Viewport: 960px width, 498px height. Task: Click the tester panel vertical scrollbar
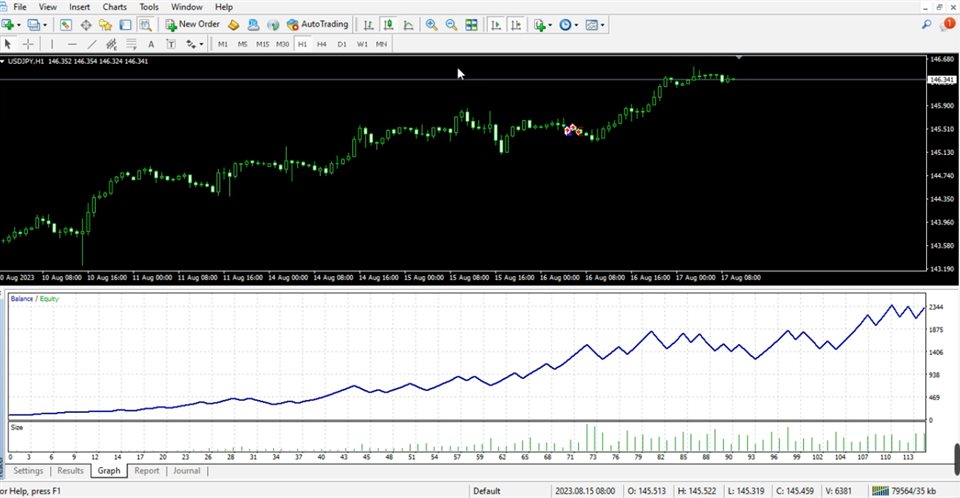coord(957,458)
